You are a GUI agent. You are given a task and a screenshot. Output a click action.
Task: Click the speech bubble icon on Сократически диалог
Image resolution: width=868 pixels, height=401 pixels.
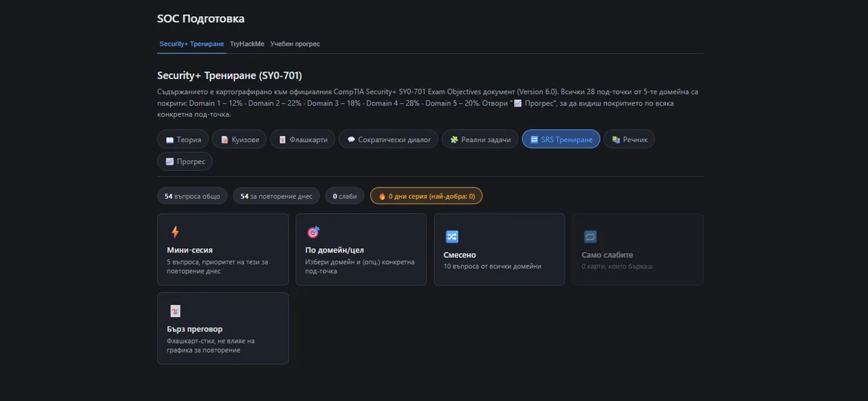coord(351,140)
